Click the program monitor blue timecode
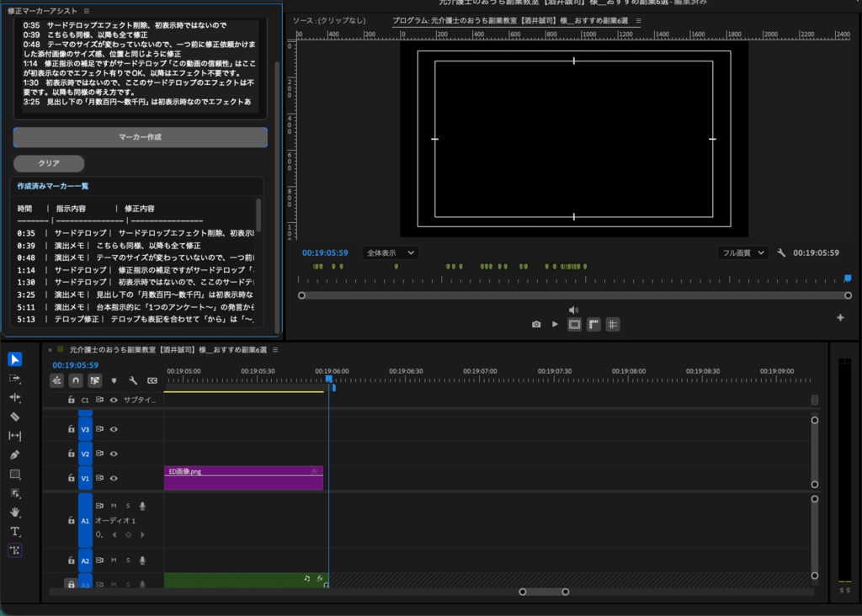862x616 pixels. point(325,252)
